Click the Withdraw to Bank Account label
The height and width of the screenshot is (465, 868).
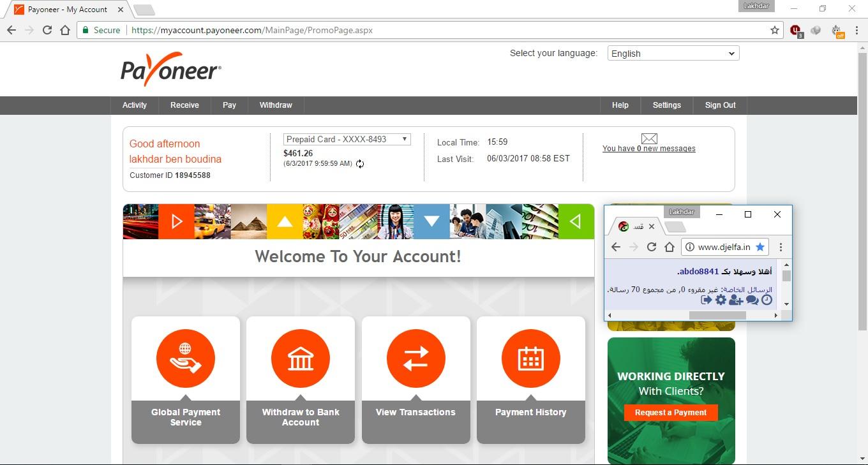tap(301, 417)
